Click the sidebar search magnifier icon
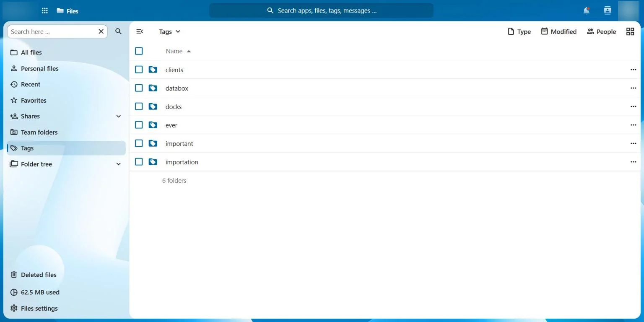 118,31
